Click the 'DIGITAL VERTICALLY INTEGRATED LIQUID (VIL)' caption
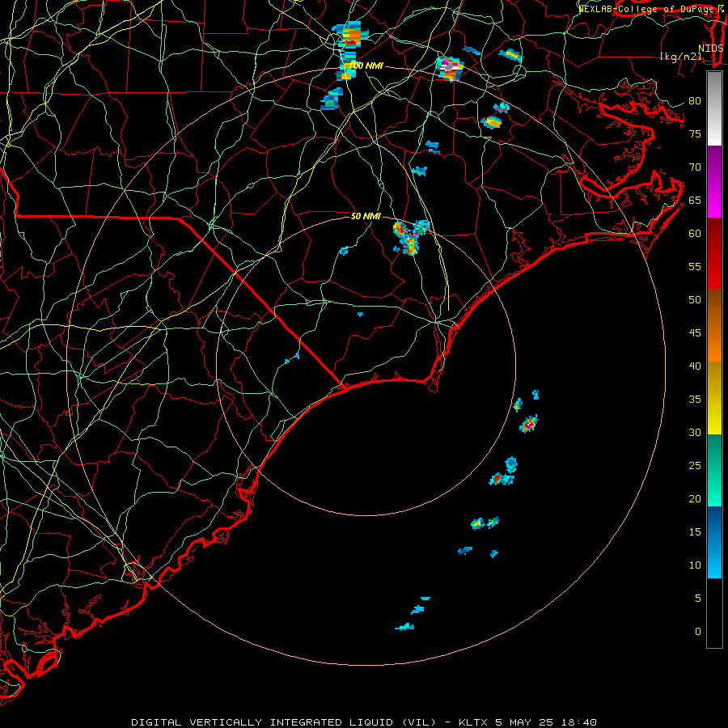This screenshot has height=728, width=728. pyautogui.click(x=284, y=722)
